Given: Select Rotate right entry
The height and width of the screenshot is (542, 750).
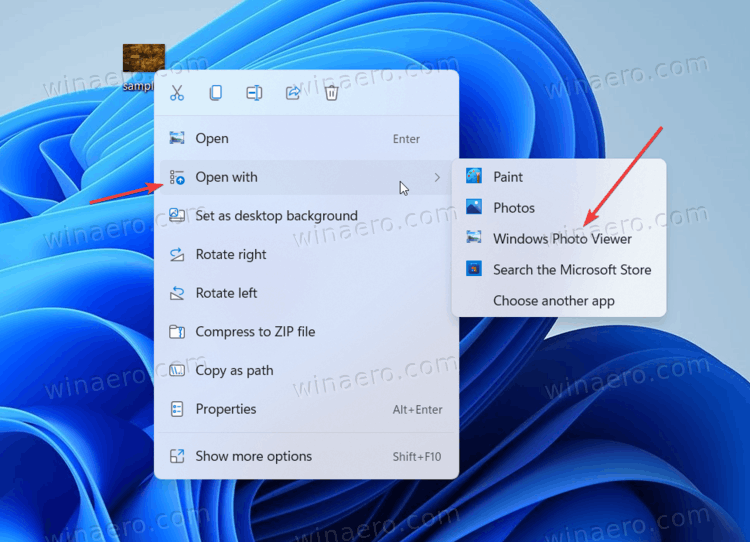Looking at the screenshot, I should (307, 254).
